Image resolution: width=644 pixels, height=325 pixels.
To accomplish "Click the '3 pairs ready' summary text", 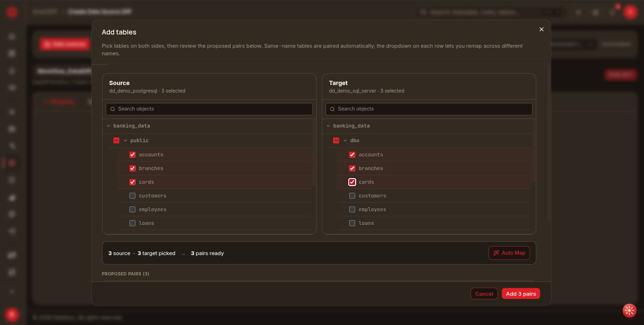I will [x=207, y=254].
